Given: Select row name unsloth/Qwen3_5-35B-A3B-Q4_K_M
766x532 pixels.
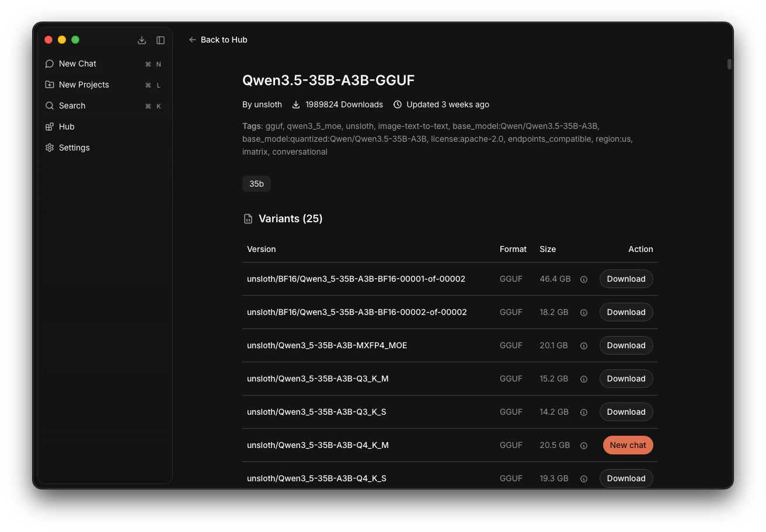Looking at the screenshot, I should point(318,445).
